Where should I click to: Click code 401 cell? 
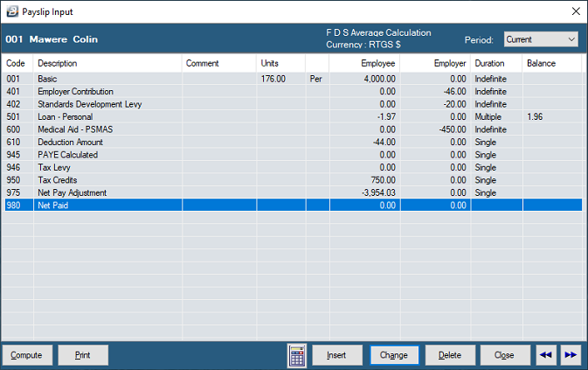point(13,92)
